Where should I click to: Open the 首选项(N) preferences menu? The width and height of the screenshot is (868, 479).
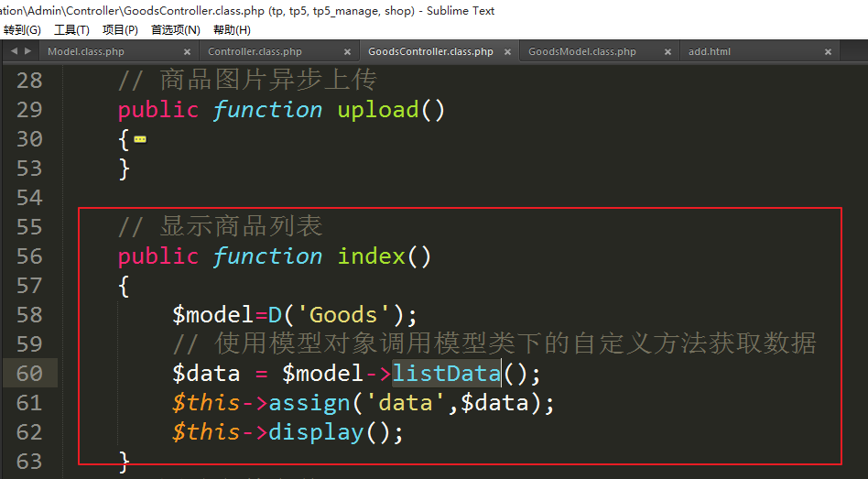[x=175, y=30]
